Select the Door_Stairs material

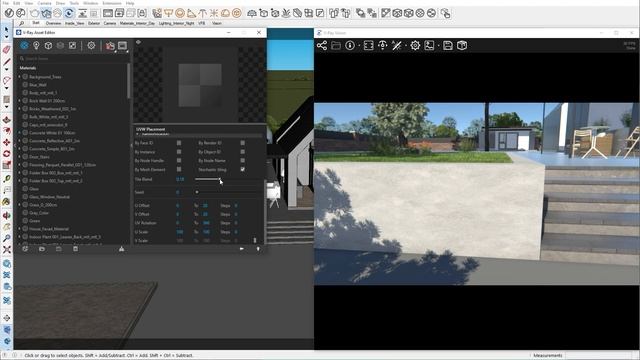(x=39, y=157)
